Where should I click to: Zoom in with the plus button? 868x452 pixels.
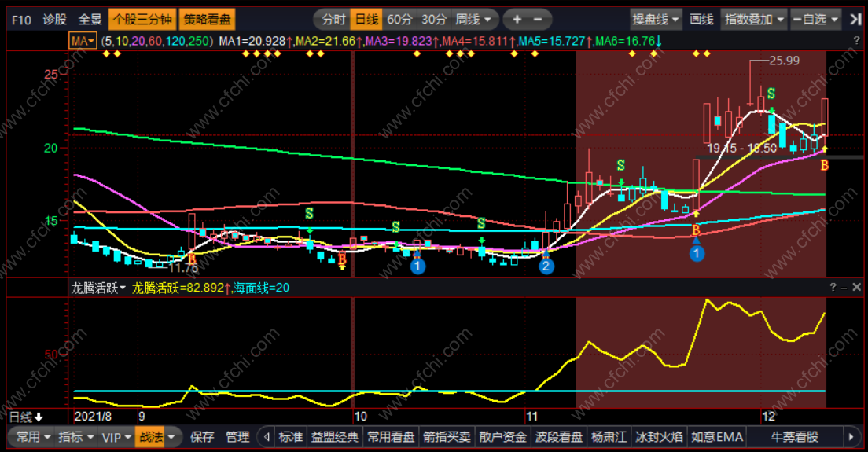[x=517, y=20]
